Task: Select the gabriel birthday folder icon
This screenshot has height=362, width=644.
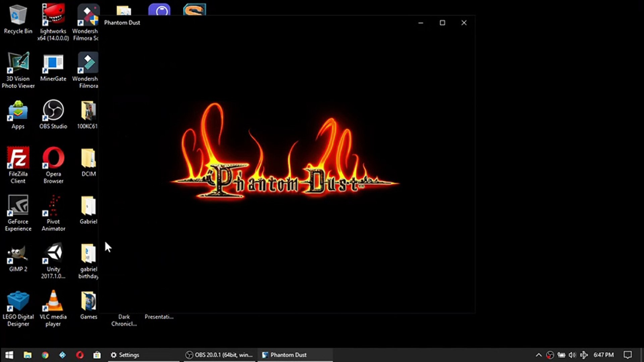Action: click(89, 261)
